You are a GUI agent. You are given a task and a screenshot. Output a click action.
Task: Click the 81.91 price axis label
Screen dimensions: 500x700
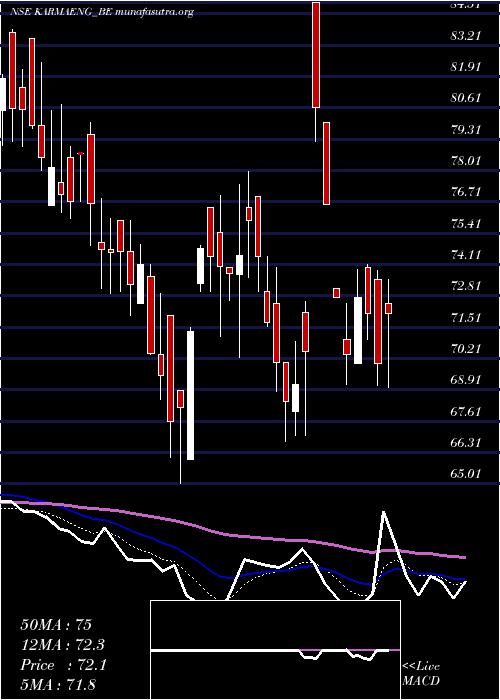(466, 67)
